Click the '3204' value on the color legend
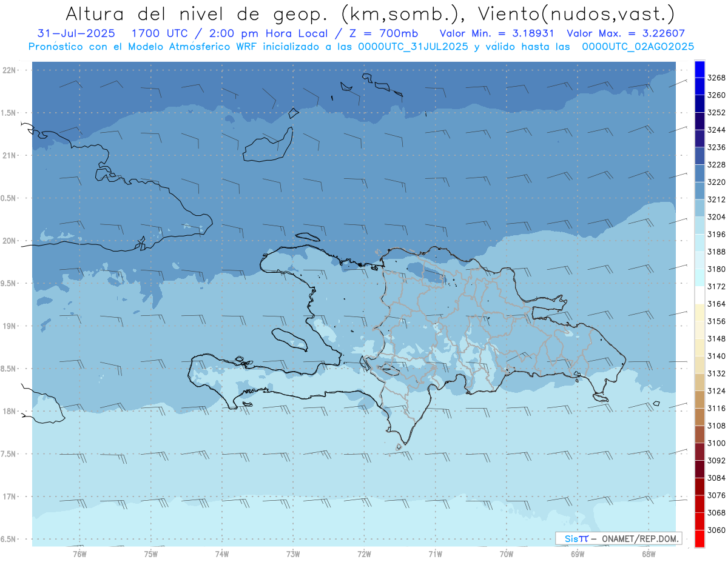 pos(716,217)
